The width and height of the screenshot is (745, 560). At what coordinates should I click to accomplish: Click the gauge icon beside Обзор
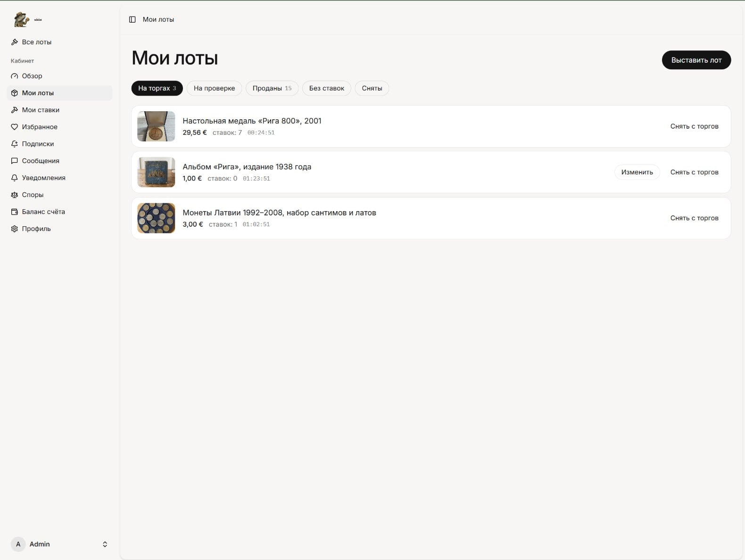tap(15, 76)
